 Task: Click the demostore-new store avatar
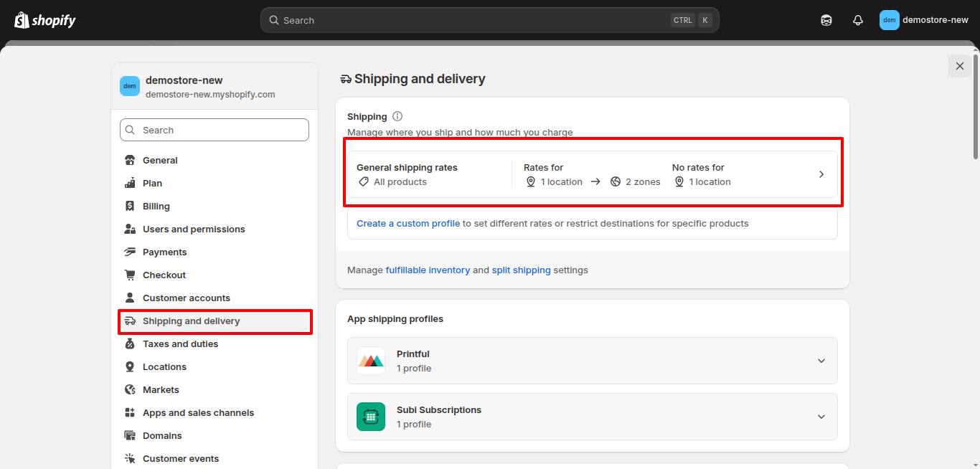click(889, 20)
